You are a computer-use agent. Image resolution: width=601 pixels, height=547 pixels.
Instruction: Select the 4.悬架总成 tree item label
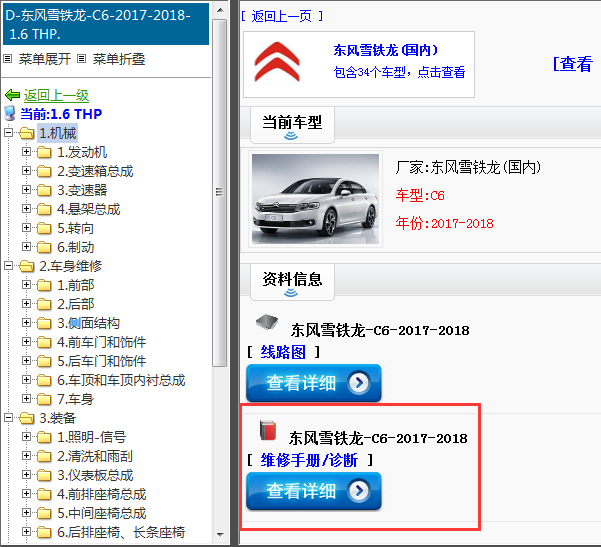tap(89, 209)
